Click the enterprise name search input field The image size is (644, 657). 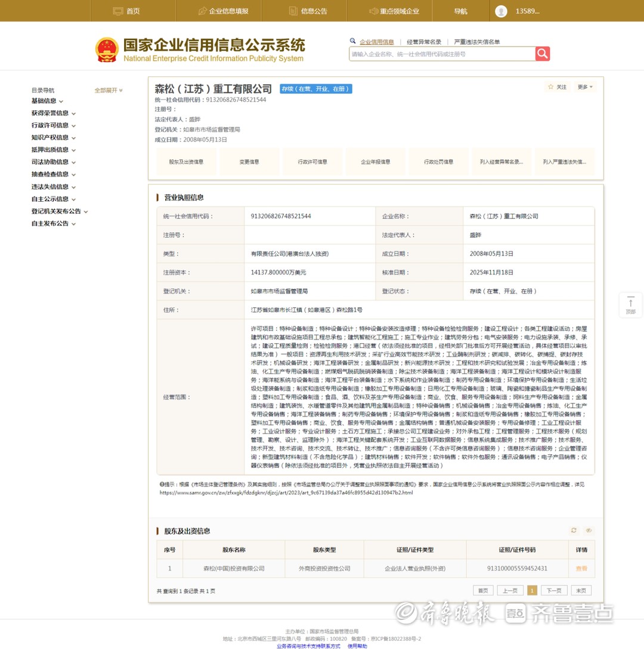pos(442,54)
